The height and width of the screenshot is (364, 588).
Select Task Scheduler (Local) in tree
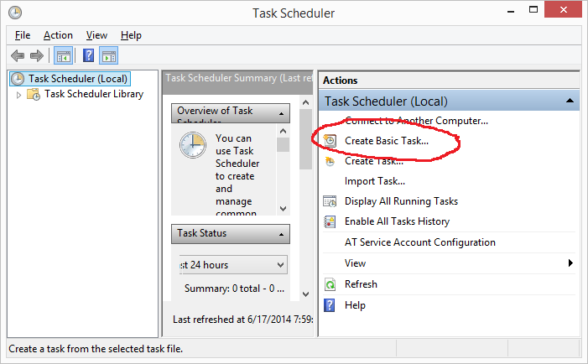tap(78, 79)
